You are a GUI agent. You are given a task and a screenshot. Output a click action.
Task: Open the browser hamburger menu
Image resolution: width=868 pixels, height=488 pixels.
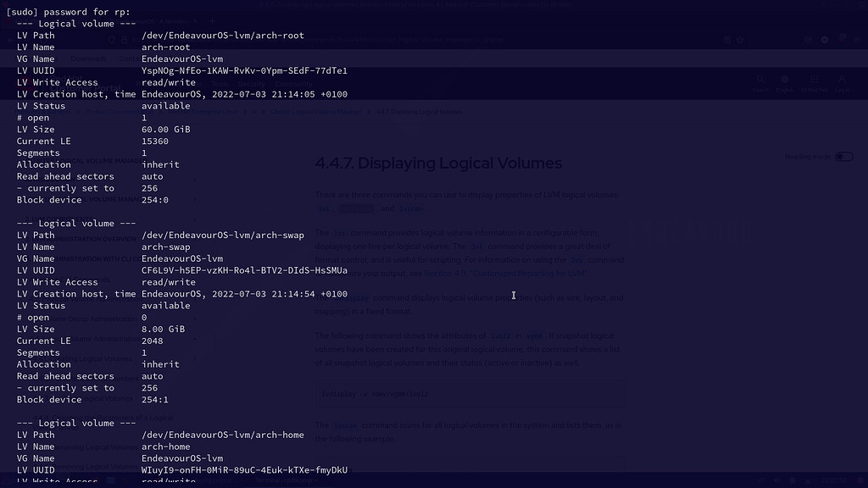pos(857,39)
